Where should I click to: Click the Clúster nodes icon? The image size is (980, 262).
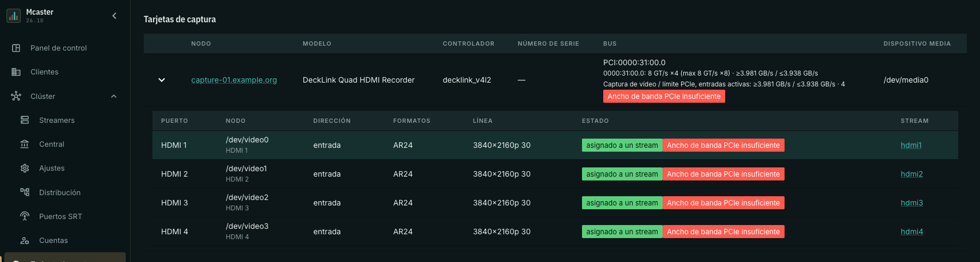pos(16,96)
